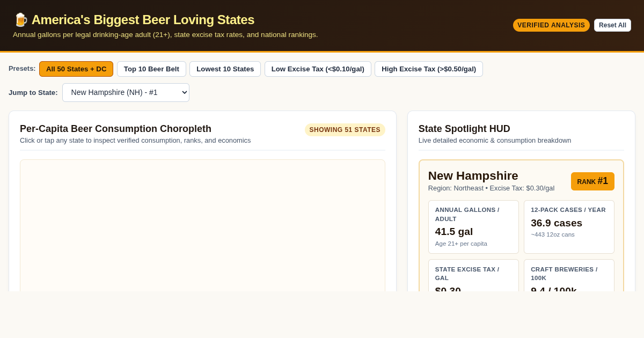Click the 'Click or tap any state' instruction text
Screen dimensions: 644x338
[x=135, y=141]
